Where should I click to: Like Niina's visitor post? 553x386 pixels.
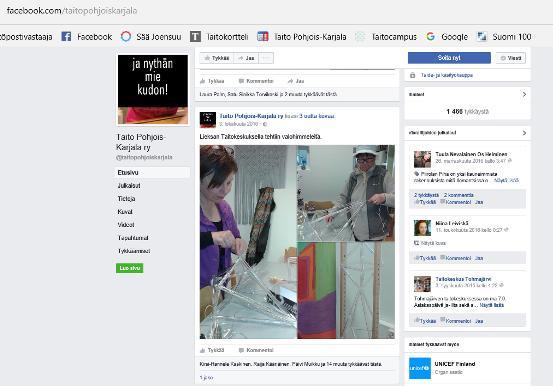pyautogui.click(x=426, y=258)
